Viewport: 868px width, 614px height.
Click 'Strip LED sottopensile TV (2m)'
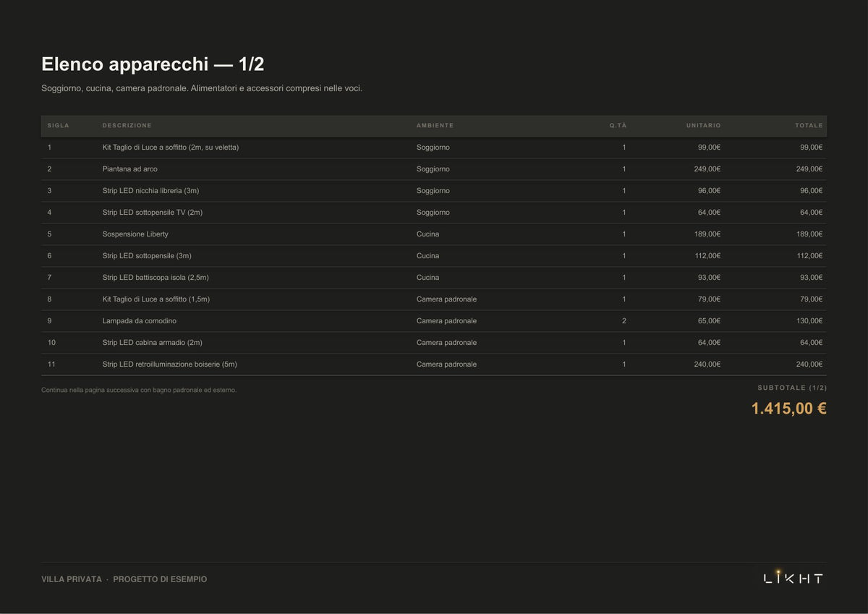(153, 213)
